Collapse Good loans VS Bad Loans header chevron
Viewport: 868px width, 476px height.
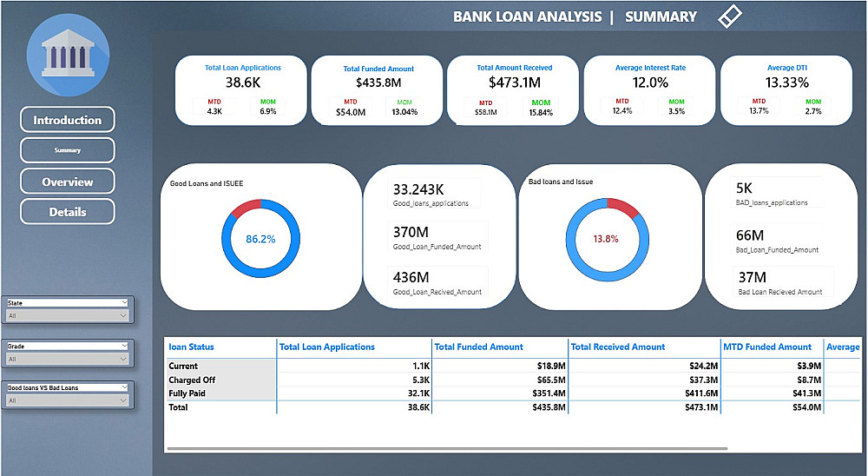(124, 387)
